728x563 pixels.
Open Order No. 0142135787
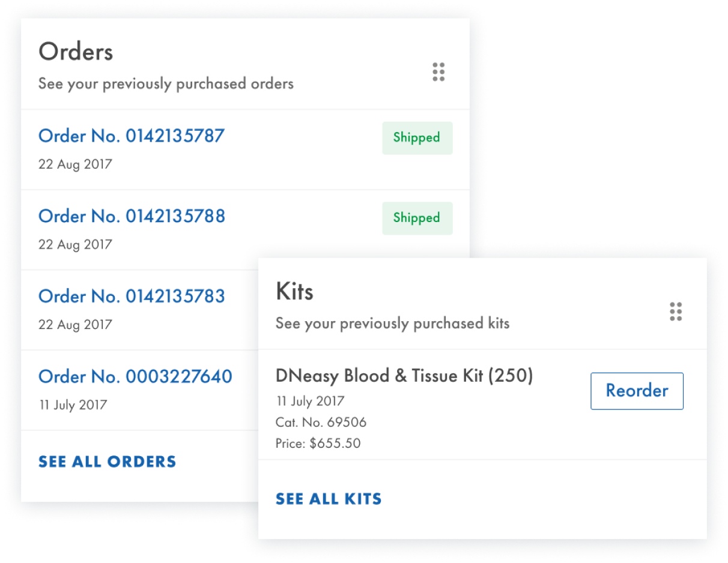(x=132, y=136)
